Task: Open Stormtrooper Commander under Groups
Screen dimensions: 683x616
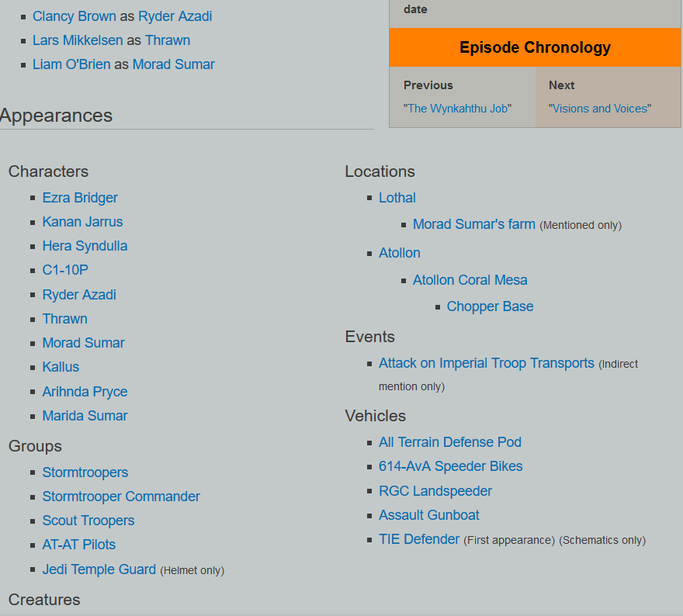Action: 121,497
